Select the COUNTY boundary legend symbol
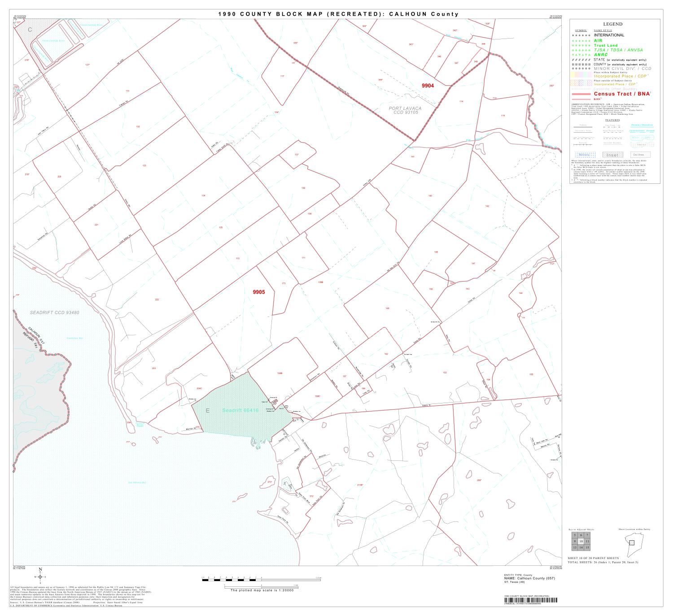Screen dimensions: 673x616 click(581, 65)
